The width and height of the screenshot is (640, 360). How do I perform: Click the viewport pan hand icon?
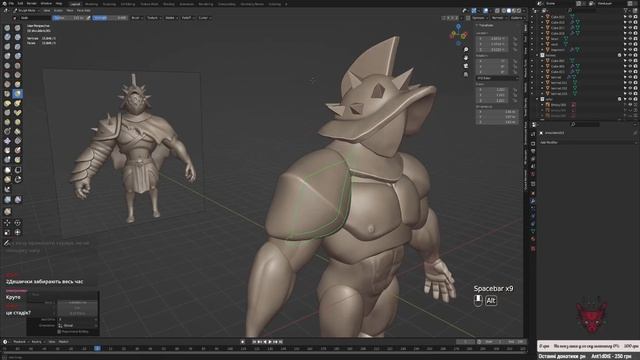point(466,58)
